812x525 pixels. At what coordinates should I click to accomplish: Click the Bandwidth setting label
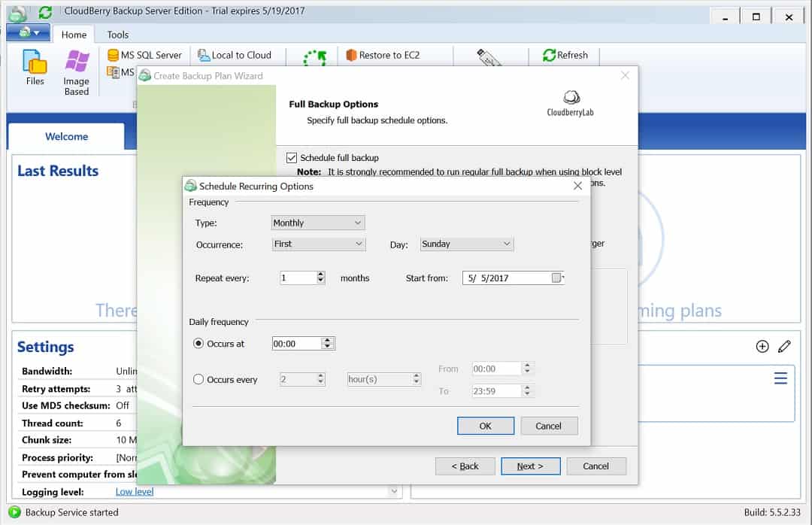47,371
